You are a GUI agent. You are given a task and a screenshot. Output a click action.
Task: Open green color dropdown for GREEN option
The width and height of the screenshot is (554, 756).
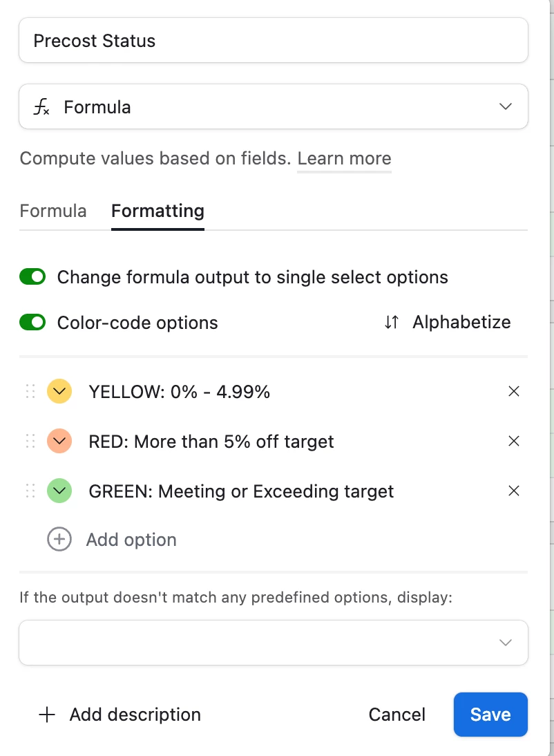pyautogui.click(x=59, y=491)
